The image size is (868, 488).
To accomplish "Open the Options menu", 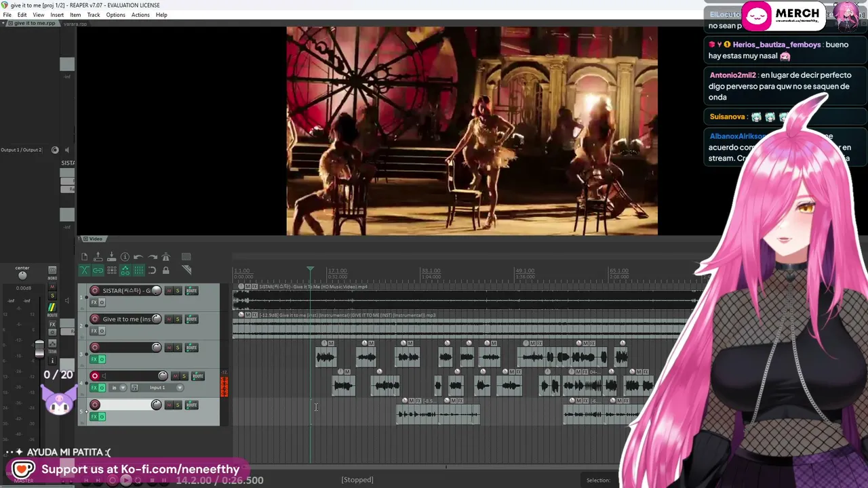I will (x=115, y=15).
